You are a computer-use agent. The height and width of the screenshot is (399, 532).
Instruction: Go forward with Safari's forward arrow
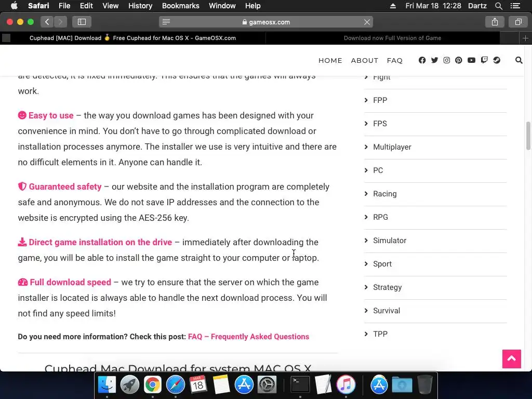click(60, 22)
